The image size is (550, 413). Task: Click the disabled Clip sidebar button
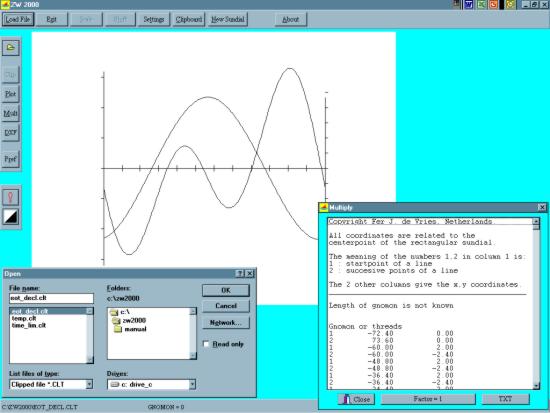pos(11,75)
